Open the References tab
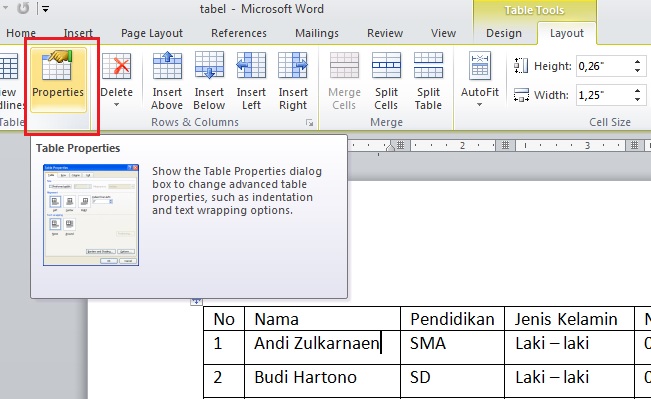The width and height of the screenshot is (651, 399). click(239, 33)
